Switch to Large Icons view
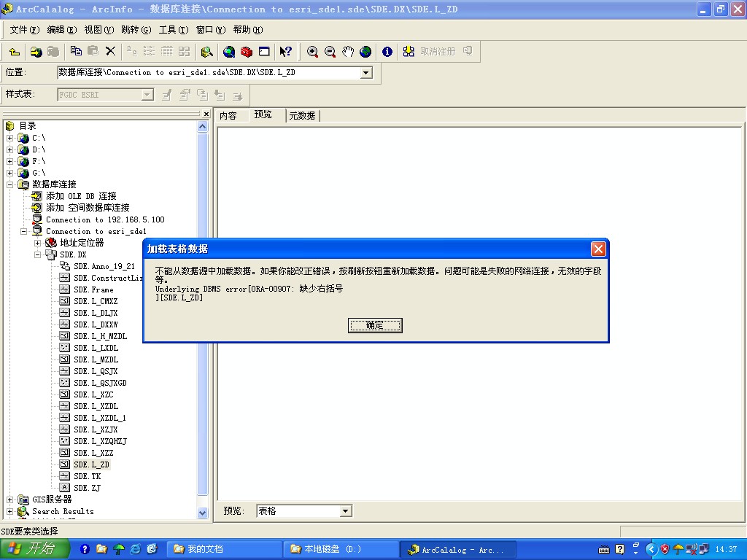The image size is (747, 560). click(x=131, y=52)
